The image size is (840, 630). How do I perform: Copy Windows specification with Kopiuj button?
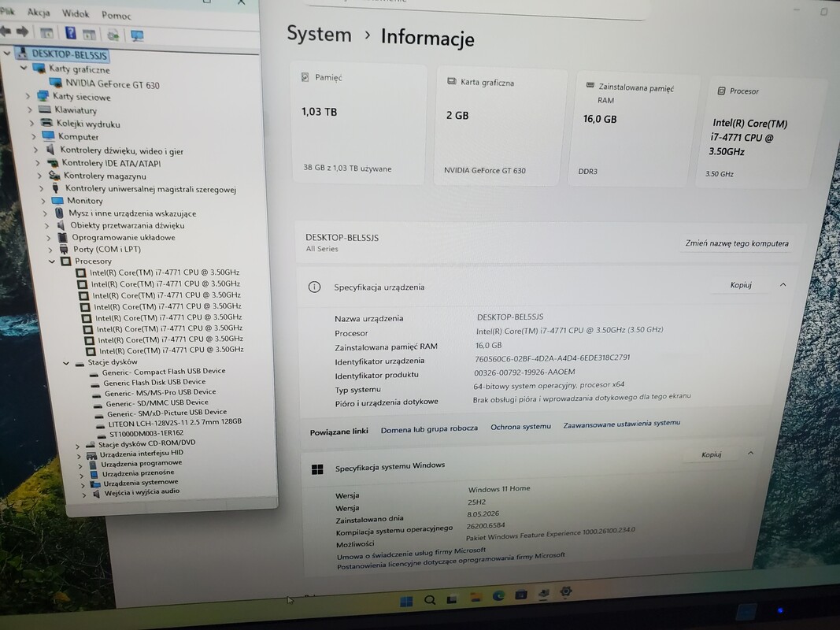712,455
